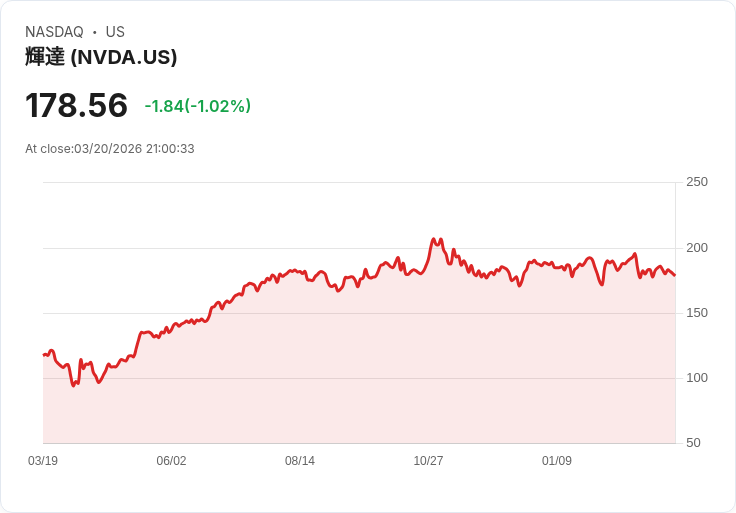Click the US market label
Viewport: 736px width, 513px height.
click(115, 32)
